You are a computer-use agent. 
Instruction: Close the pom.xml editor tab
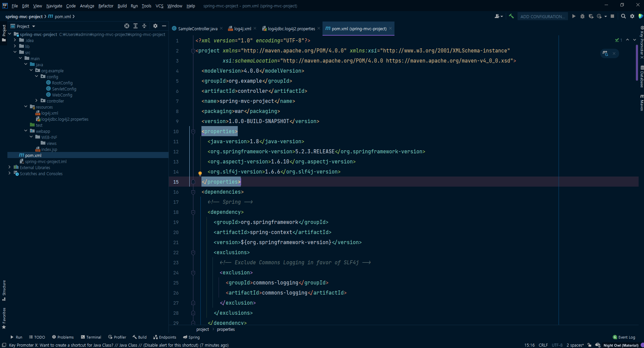tap(390, 29)
